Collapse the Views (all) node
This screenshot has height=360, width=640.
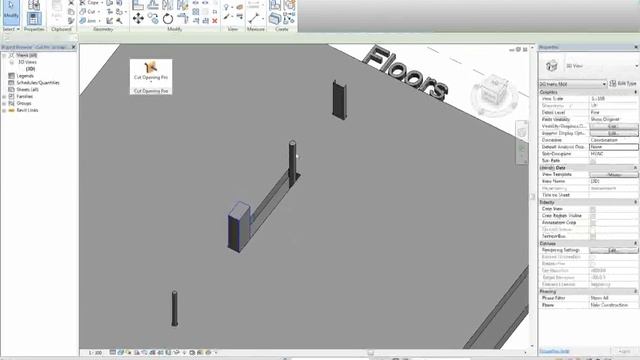[4, 56]
